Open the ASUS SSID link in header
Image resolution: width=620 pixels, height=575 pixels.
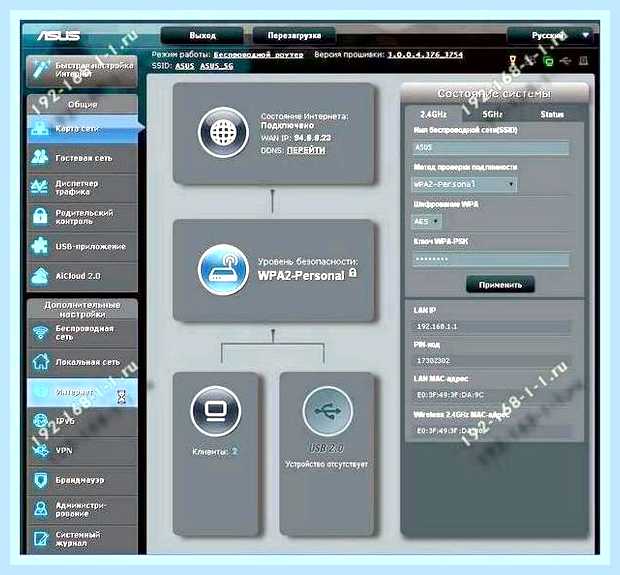[x=184, y=66]
